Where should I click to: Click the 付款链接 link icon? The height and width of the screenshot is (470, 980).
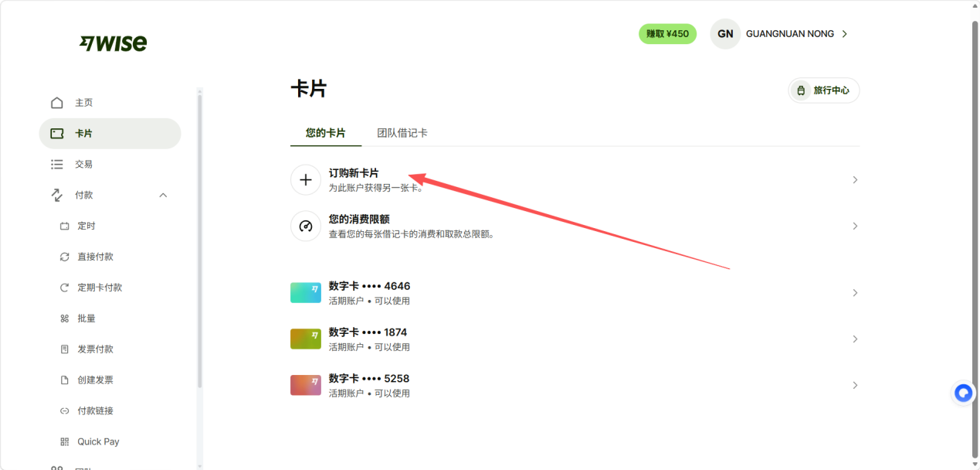tap(65, 411)
